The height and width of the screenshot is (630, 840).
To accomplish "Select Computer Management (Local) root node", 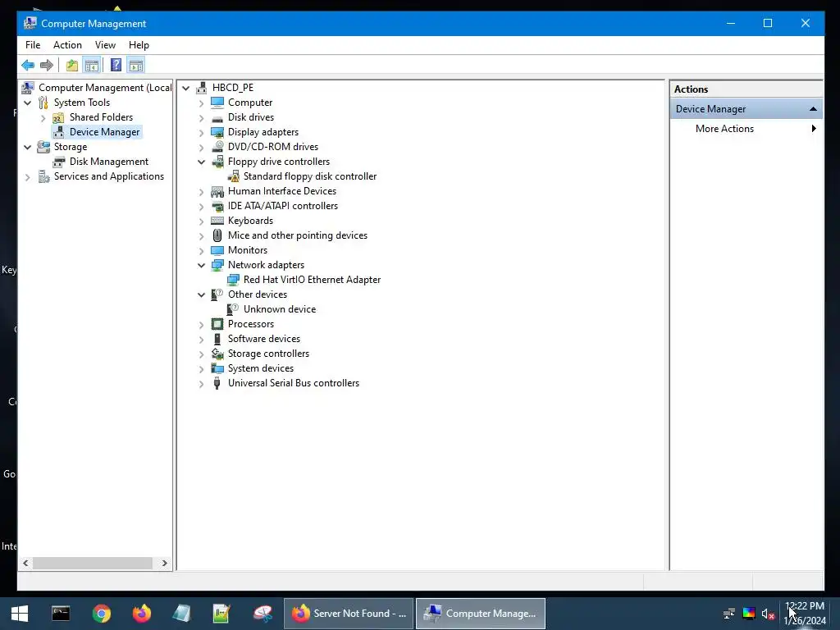I will click(x=105, y=87).
